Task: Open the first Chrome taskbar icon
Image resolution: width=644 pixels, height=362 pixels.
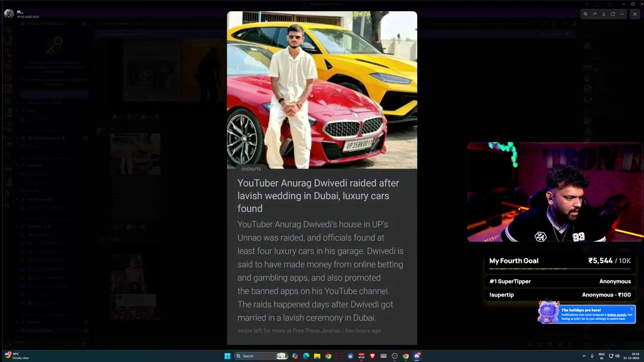Action: tap(328, 356)
